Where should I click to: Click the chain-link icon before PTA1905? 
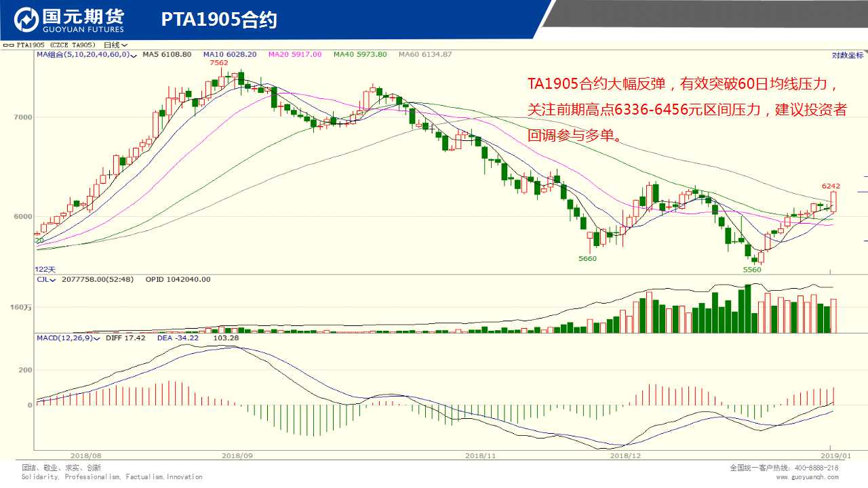(8, 45)
